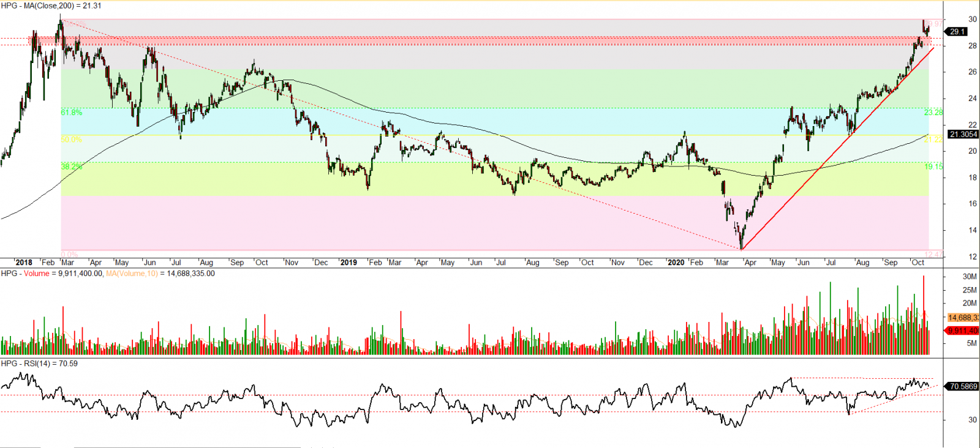The height and width of the screenshot is (448, 980).
Task: Select the 14,688 volume MA value tag
Action: (x=963, y=318)
